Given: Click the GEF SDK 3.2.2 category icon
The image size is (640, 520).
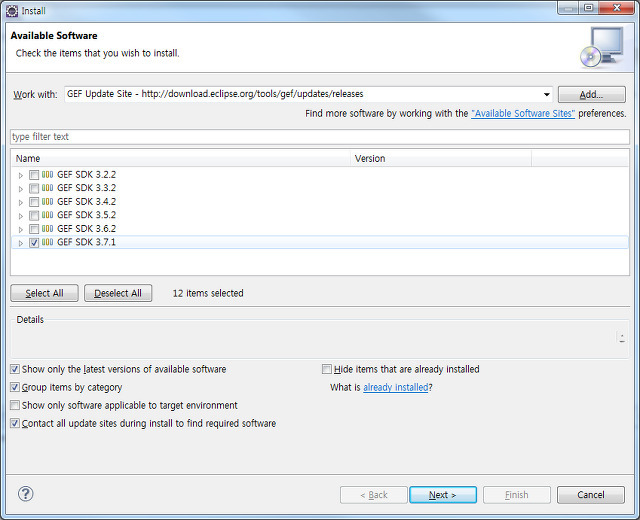Looking at the screenshot, I should click(47, 175).
